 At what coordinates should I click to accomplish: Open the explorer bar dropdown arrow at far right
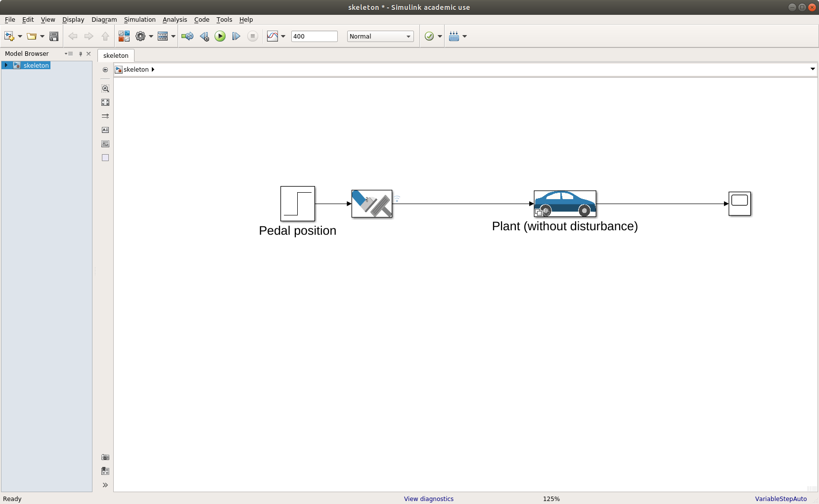(813, 69)
